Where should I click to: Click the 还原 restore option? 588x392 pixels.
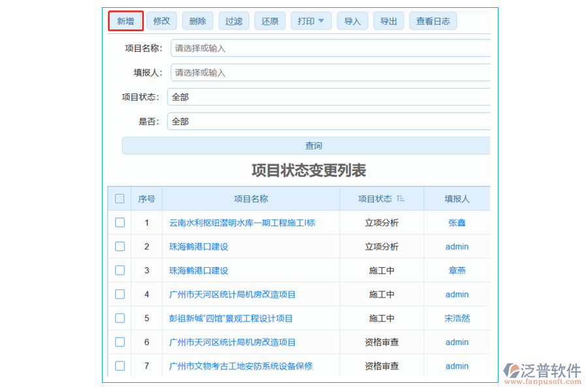point(269,20)
